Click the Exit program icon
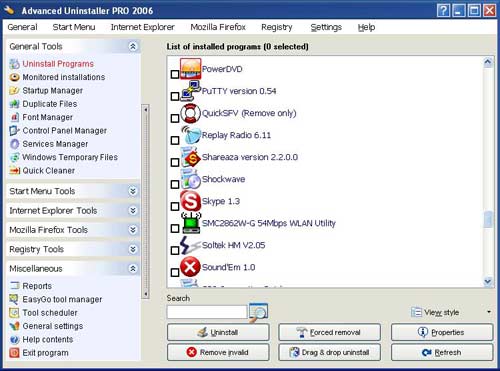 click(x=14, y=353)
